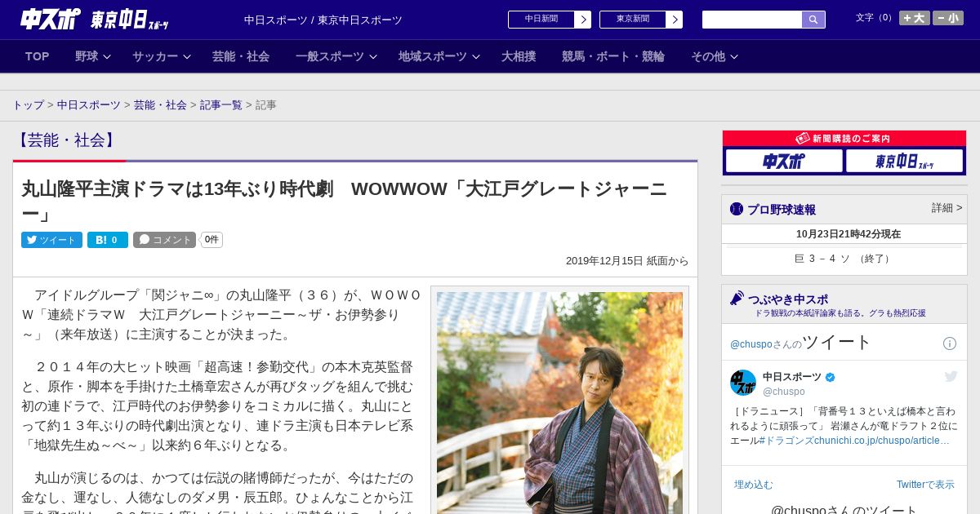Expand the その他 menu dropdown
This screenshot has width=980, height=514.
pos(715,56)
